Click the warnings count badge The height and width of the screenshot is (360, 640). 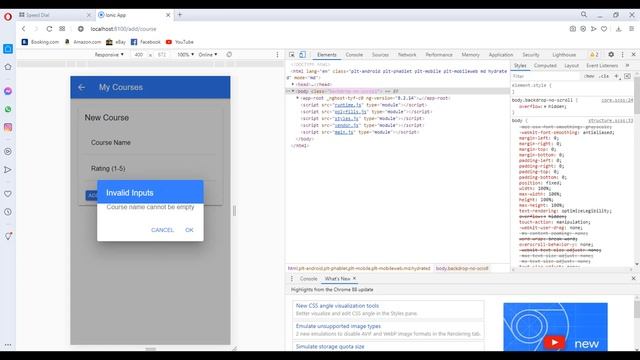(594, 55)
